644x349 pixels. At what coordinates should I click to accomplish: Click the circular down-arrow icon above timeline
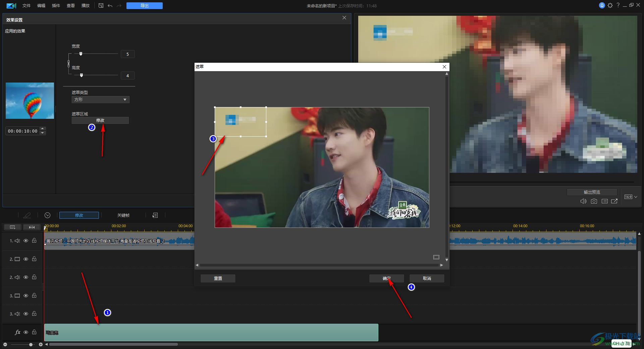point(48,215)
